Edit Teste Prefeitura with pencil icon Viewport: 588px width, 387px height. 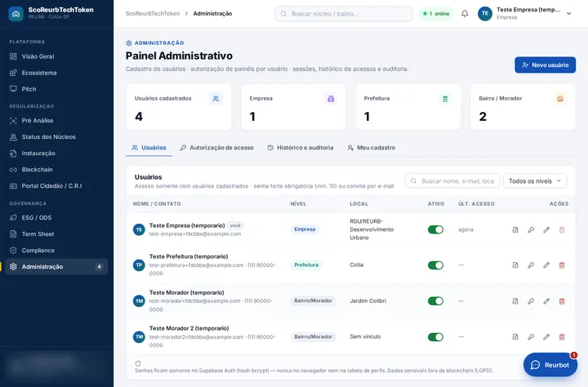(x=546, y=265)
